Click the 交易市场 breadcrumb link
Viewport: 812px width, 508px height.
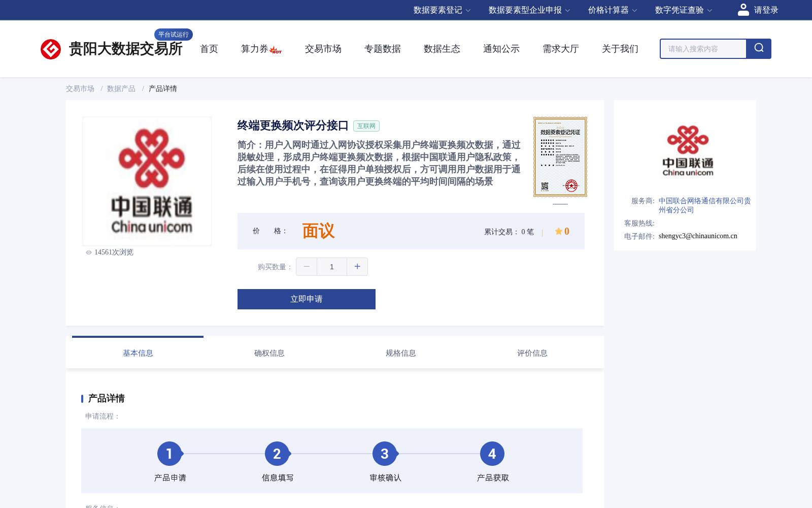pos(80,88)
